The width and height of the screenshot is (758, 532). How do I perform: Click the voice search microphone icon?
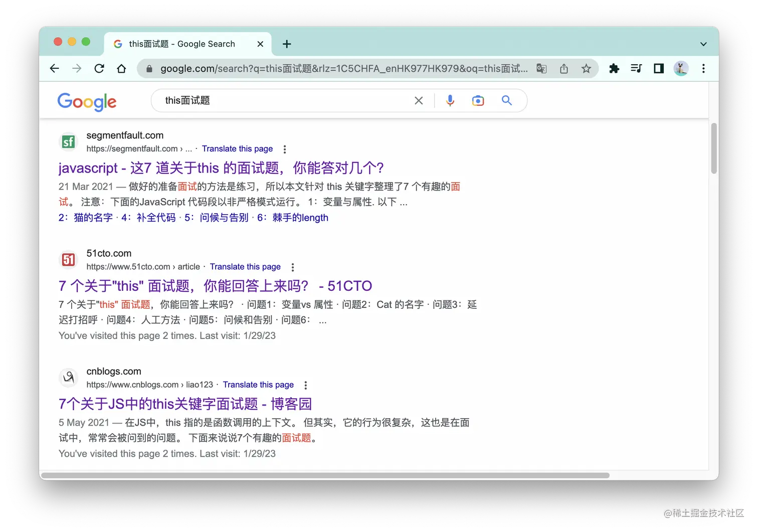(450, 100)
